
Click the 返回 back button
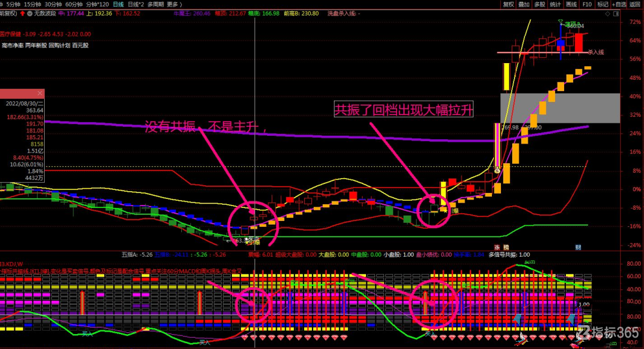click(x=635, y=4)
